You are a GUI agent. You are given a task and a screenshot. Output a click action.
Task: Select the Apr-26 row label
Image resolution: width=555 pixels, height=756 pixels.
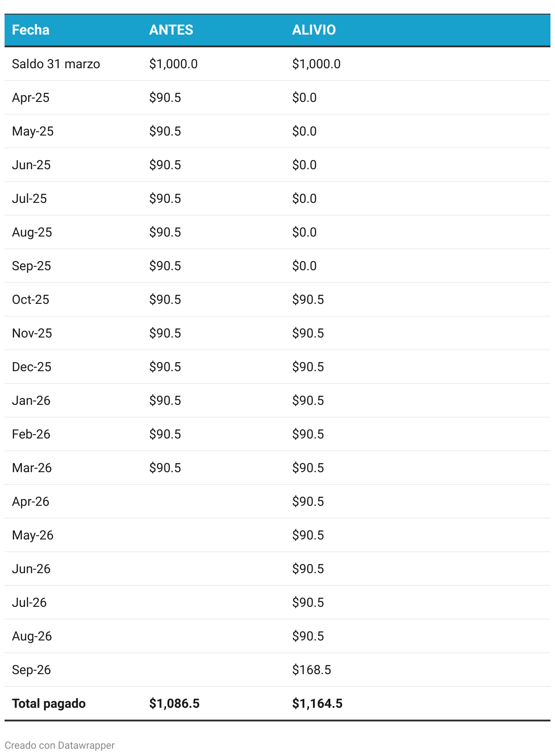(x=30, y=501)
